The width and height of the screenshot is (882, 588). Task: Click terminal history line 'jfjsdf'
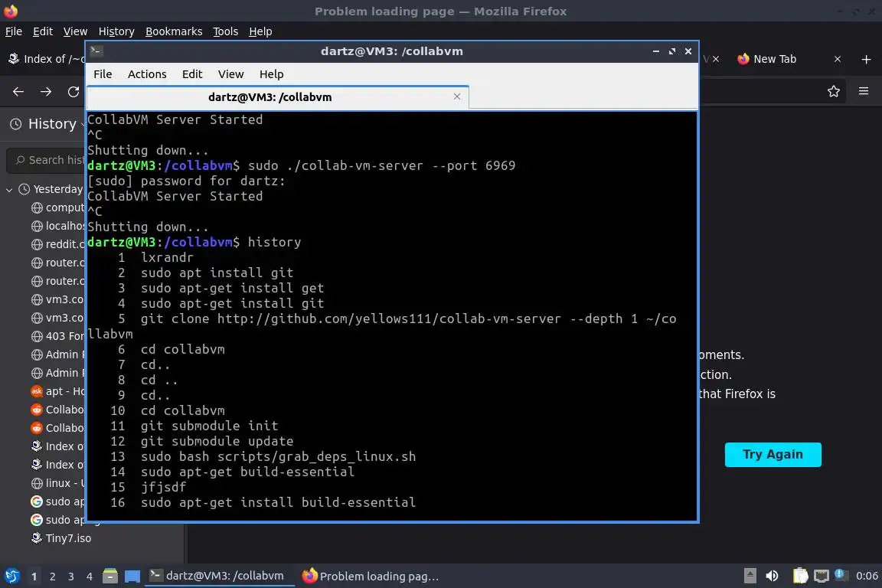(163, 487)
